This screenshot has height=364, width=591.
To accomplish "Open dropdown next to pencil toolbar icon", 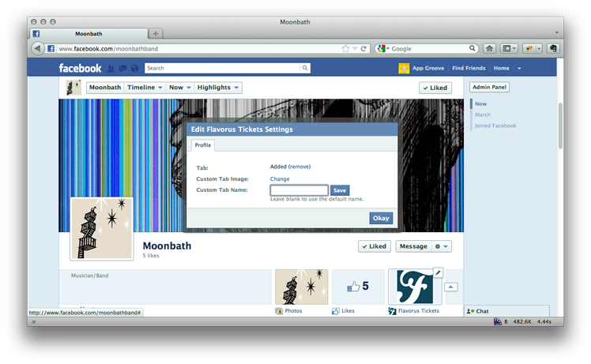I will (539, 48).
